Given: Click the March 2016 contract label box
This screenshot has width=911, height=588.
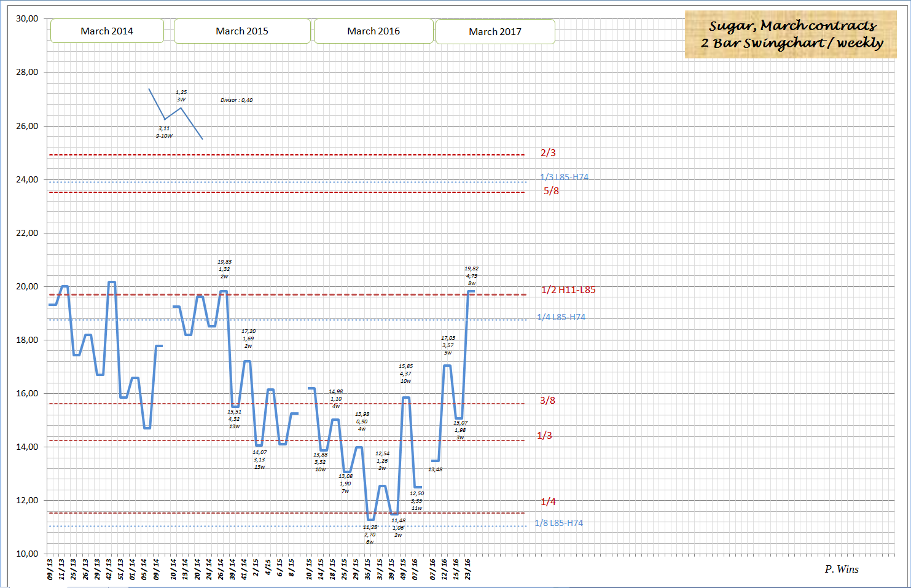Looking at the screenshot, I should pos(373,31).
